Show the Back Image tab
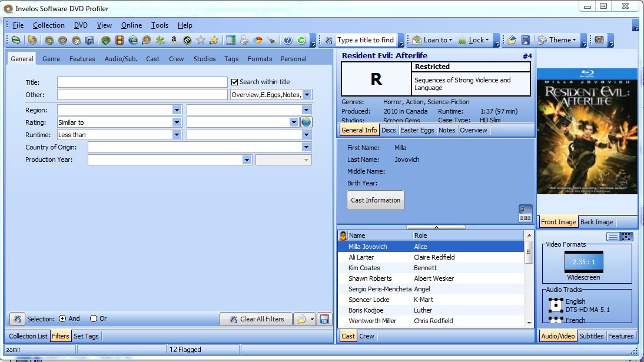This screenshot has width=644, height=362. (x=596, y=222)
